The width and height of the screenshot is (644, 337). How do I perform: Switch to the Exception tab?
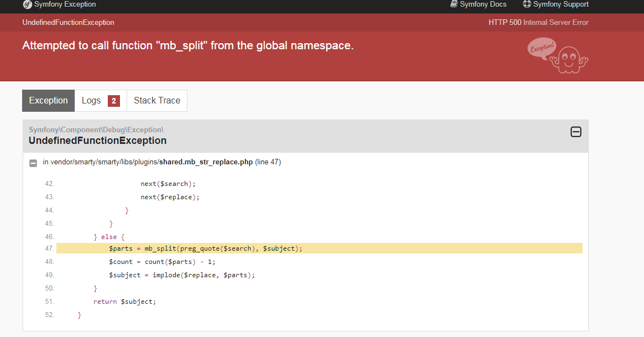pyautogui.click(x=49, y=101)
